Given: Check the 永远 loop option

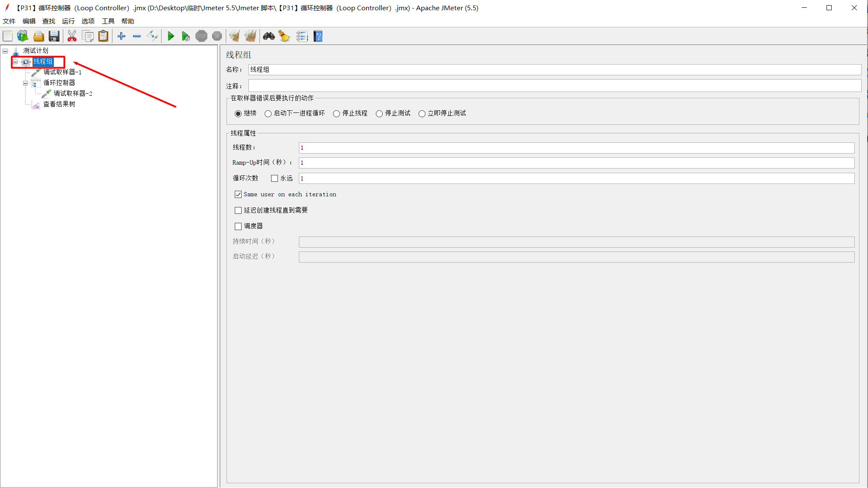Looking at the screenshot, I should click(274, 178).
